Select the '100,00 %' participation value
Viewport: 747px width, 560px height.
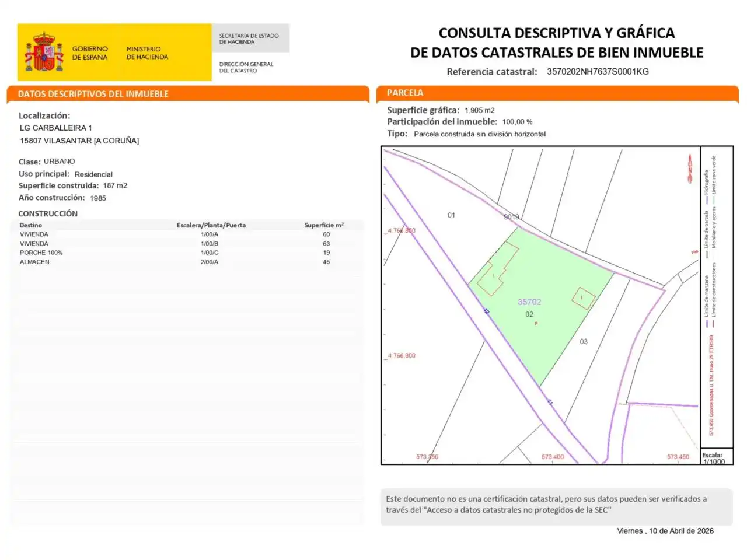tap(517, 122)
